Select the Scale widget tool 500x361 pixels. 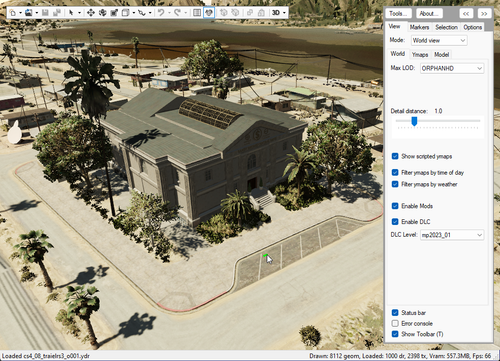click(x=114, y=13)
